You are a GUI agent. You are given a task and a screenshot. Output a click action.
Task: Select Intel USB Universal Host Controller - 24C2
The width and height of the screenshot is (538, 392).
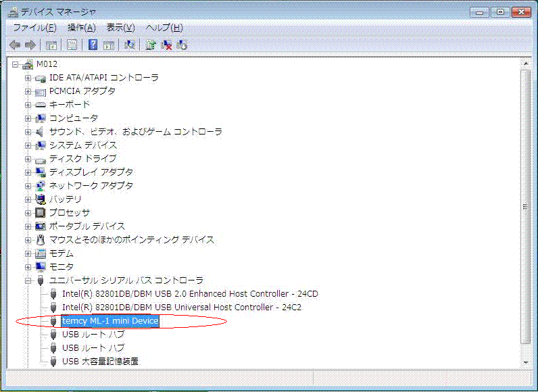pyautogui.click(x=182, y=308)
